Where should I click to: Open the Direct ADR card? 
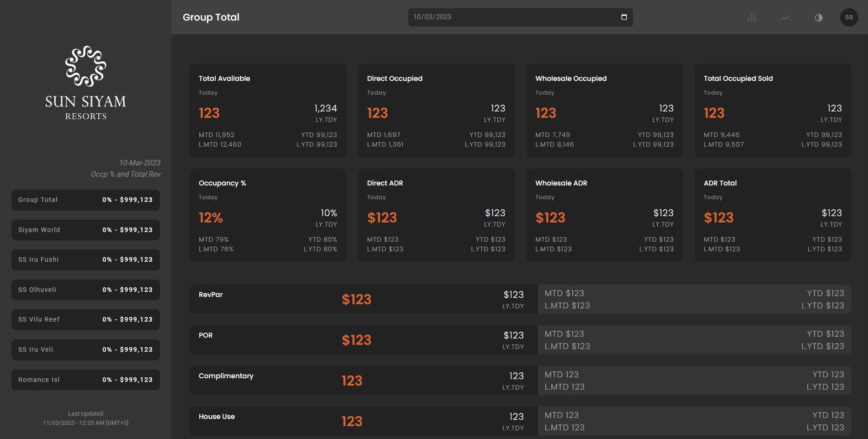point(436,215)
